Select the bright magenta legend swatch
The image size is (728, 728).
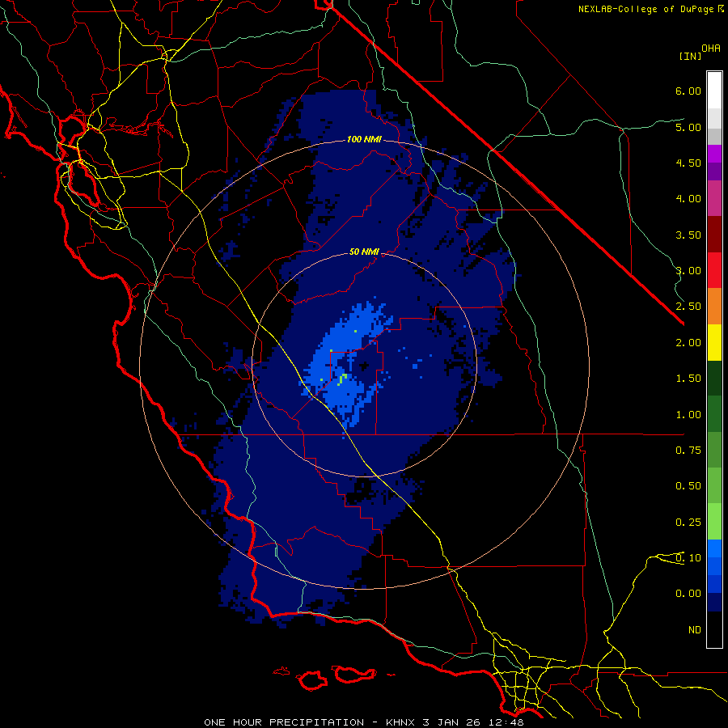click(x=714, y=154)
